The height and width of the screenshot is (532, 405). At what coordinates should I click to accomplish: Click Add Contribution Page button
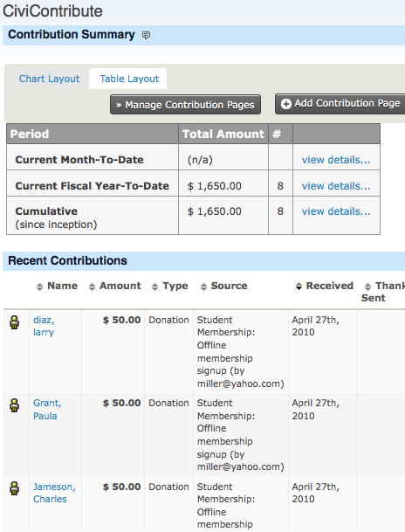pos(340,104)
